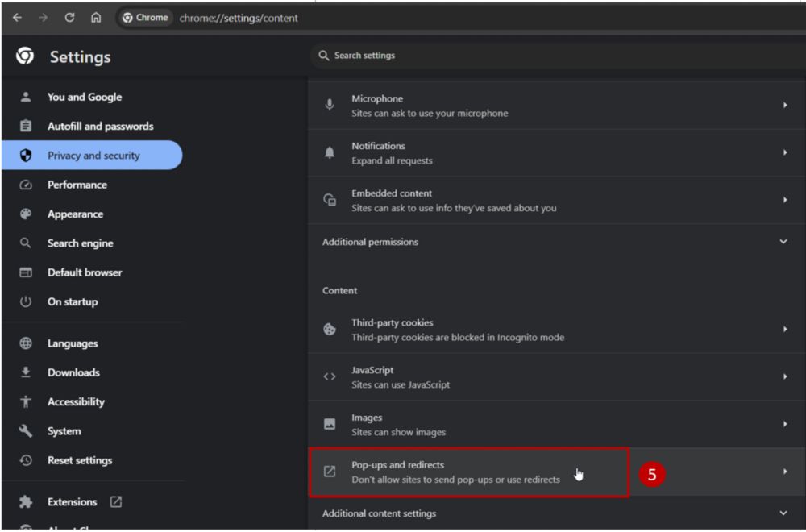This screenshot has width=806, height=532.
Task: Open Pop-ups and redirects settings
Action: coord(455,472)
